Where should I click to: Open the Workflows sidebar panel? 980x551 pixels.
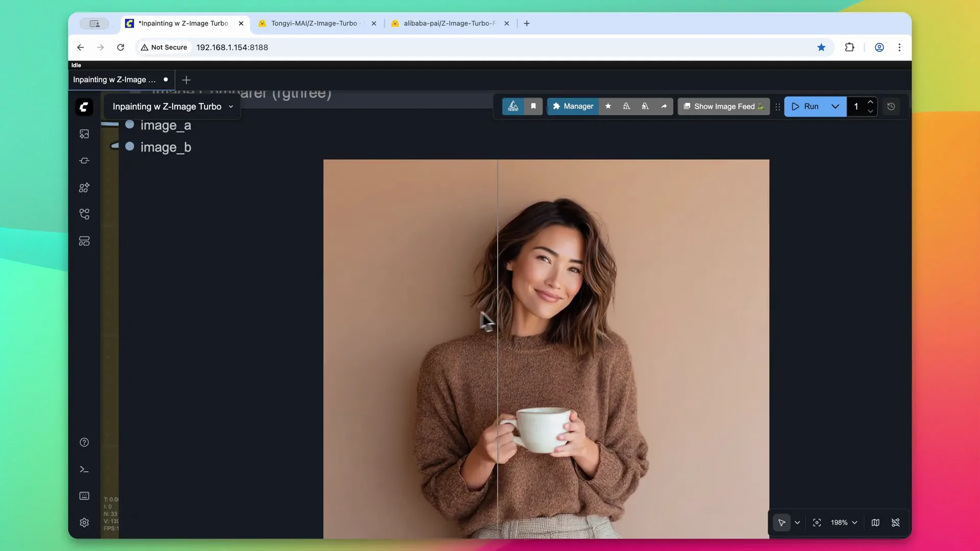point(84,214)
